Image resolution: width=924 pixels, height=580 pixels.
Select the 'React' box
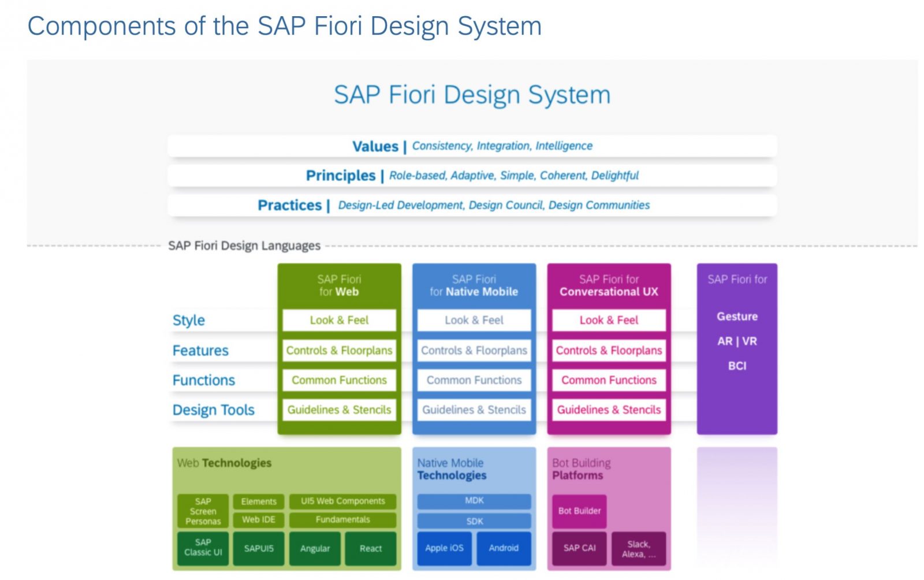tap(371, 548)
